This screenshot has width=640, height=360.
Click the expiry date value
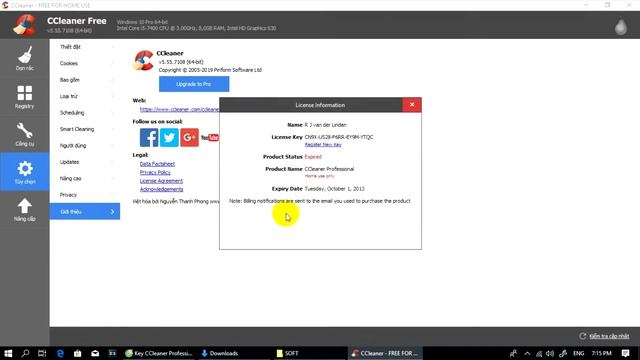pyautogui.click(x=334, y=189)
